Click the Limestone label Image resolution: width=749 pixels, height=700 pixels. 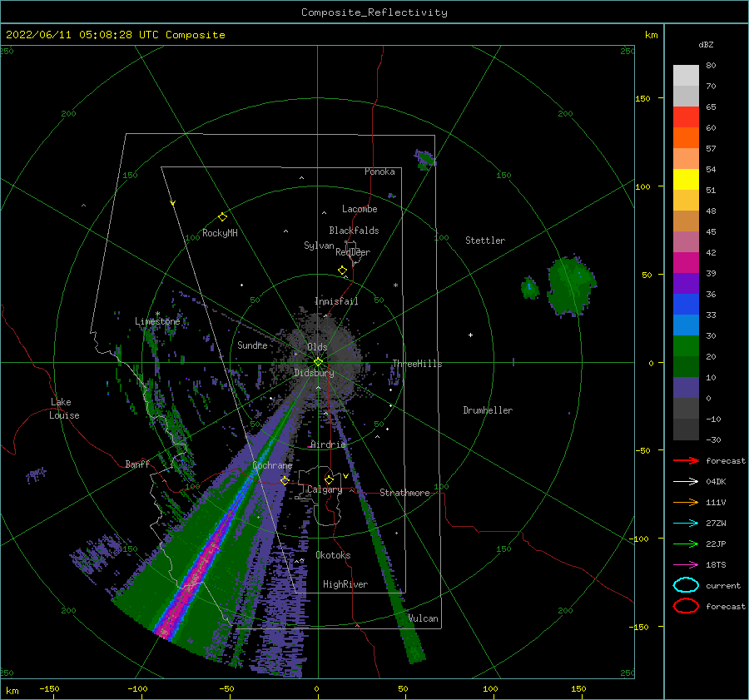157,321
